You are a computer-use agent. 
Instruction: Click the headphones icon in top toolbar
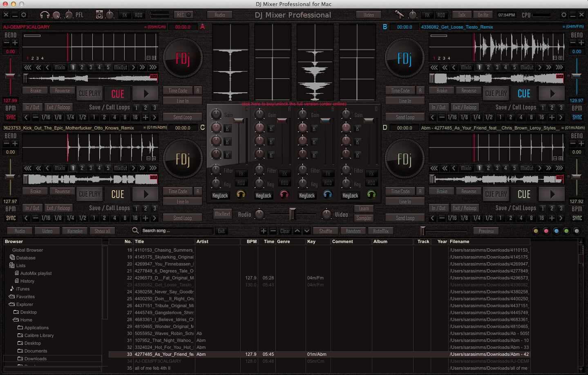(45, 15)
